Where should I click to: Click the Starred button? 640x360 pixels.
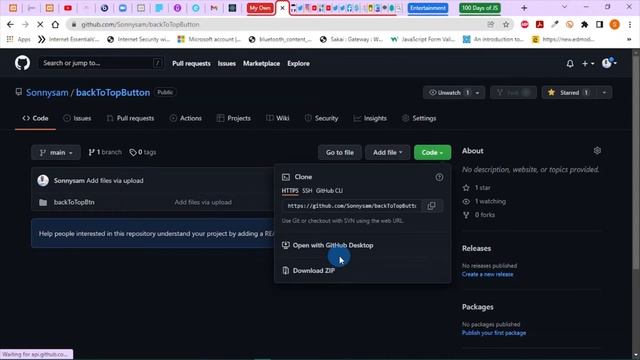pos(569,93)
